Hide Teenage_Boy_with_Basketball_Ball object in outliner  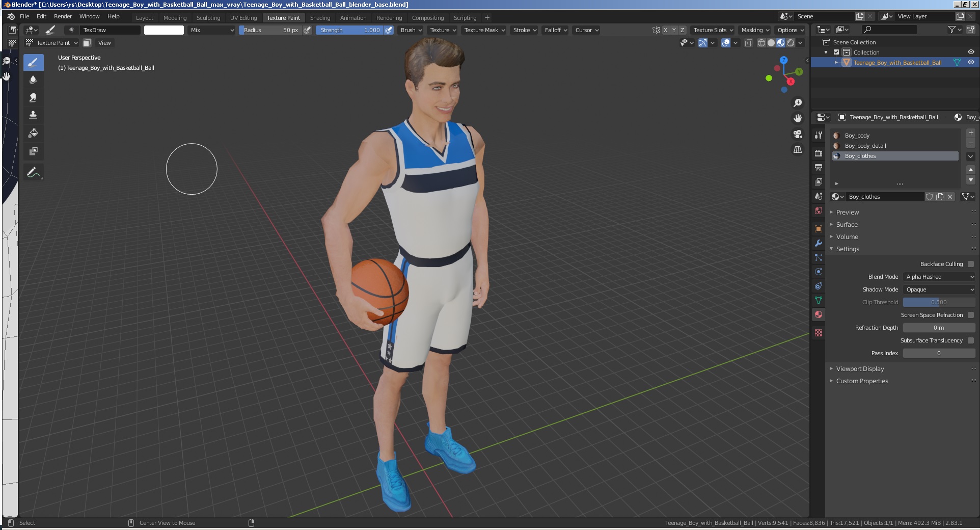click(971, 62)
